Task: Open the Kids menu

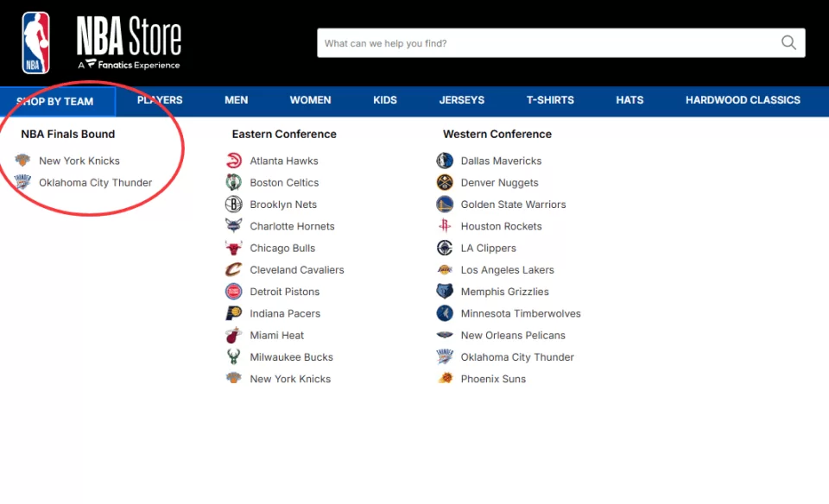Action: pyautogui.click(x=385, y=100)
